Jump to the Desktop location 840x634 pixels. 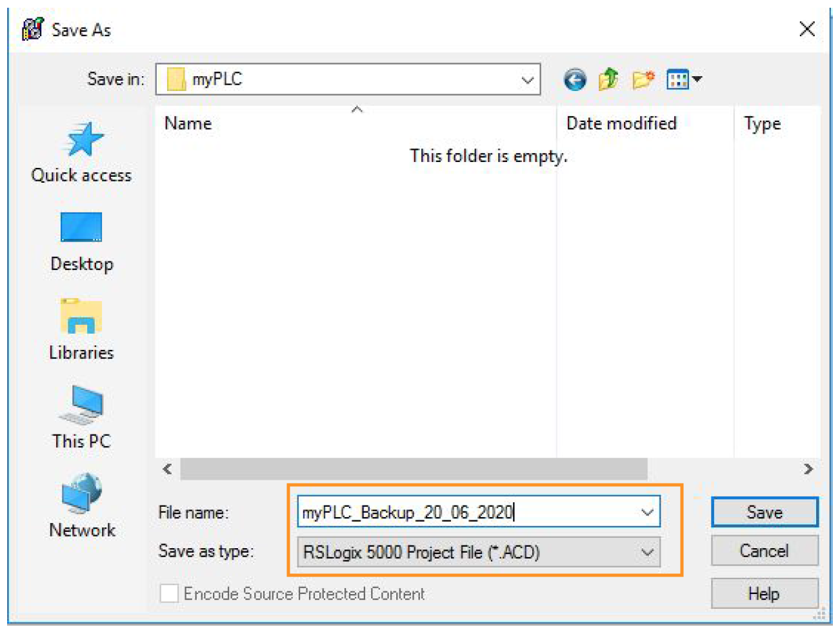pyautogui.click(x=81, y=242)
